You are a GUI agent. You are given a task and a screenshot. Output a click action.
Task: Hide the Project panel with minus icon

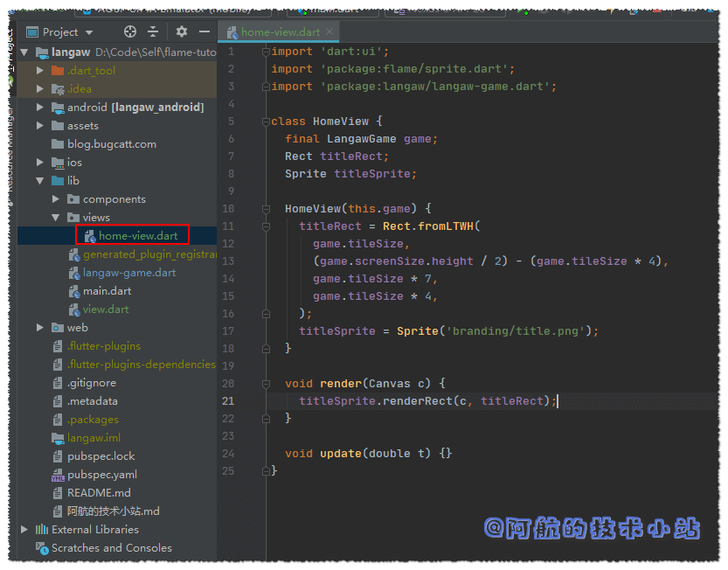click(205, 31)
